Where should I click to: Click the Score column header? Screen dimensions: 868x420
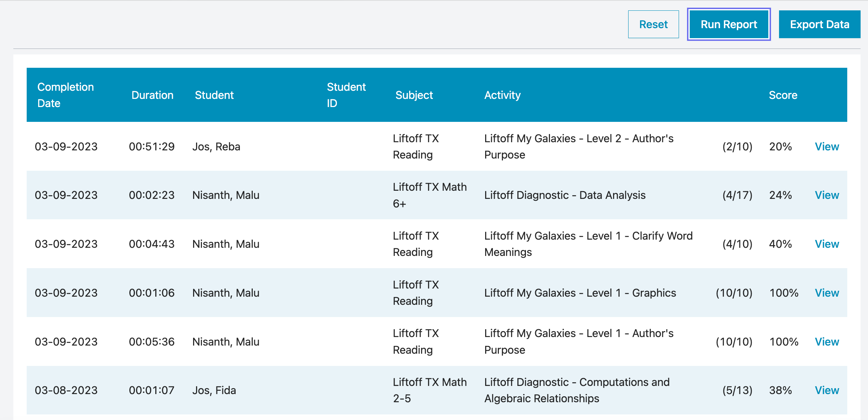(x=783, y=95)
